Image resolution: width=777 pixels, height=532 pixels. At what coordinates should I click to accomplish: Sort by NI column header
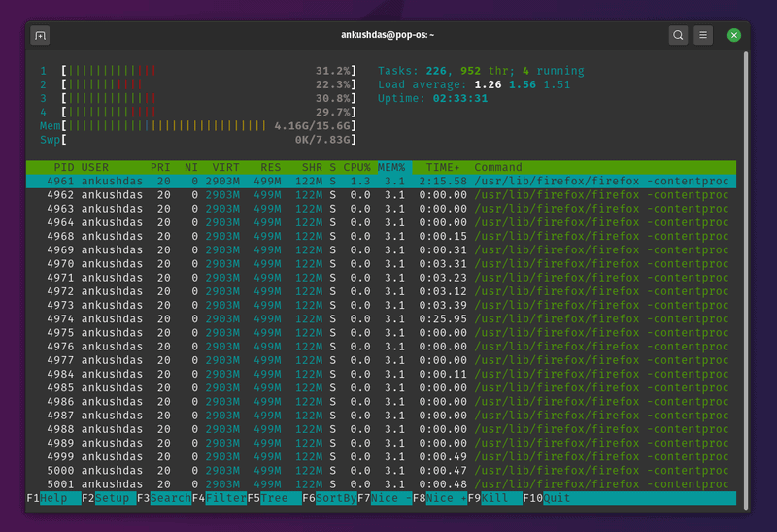(x=191, y=167)
